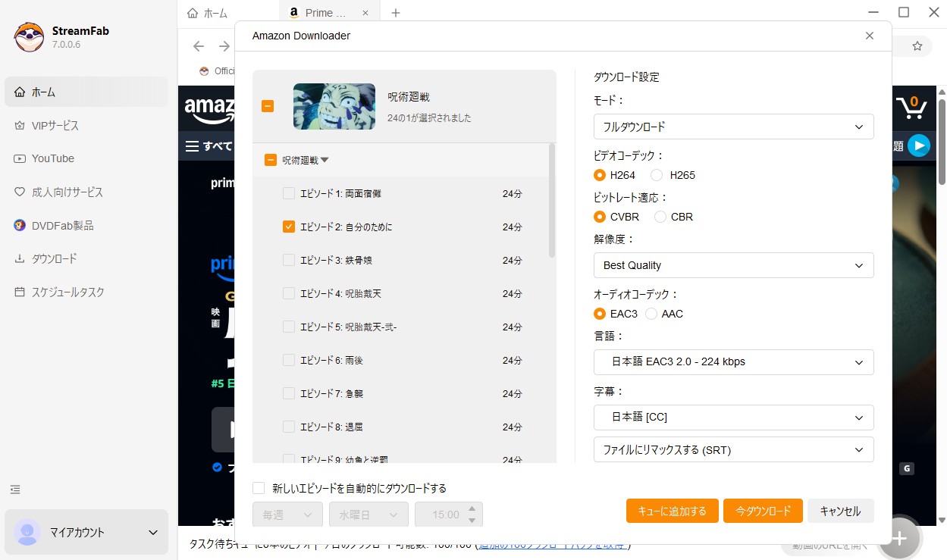Viewport: 947px width, 560px height.
Task: Enable 新しいエピソードを自動的にダウンロードする checkbox
Action: click(x=259, y=488)
